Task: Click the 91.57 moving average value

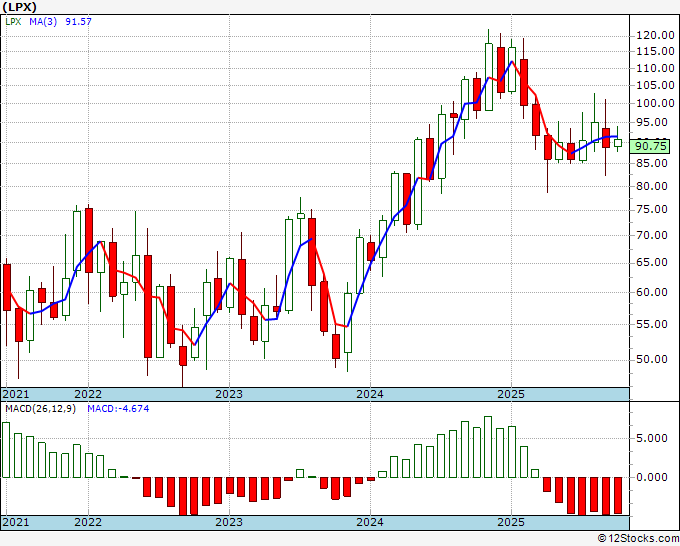Action: click(x=78, y=21)
